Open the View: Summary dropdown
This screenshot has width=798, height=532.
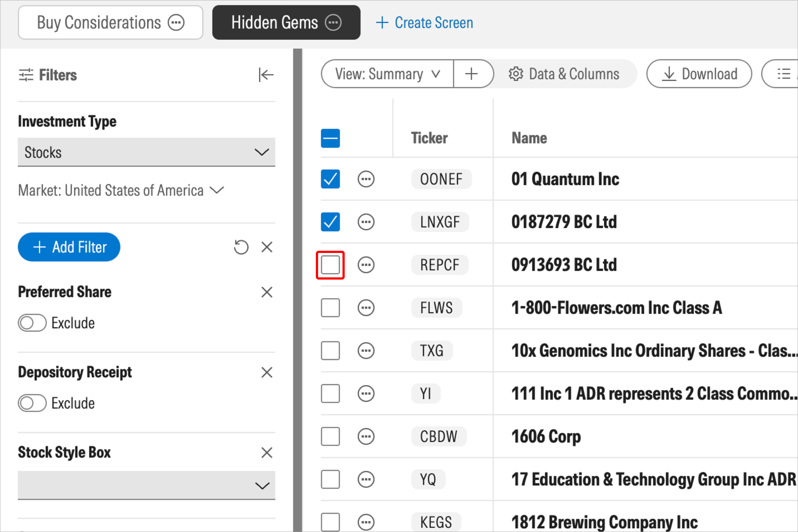coord(387,74)
